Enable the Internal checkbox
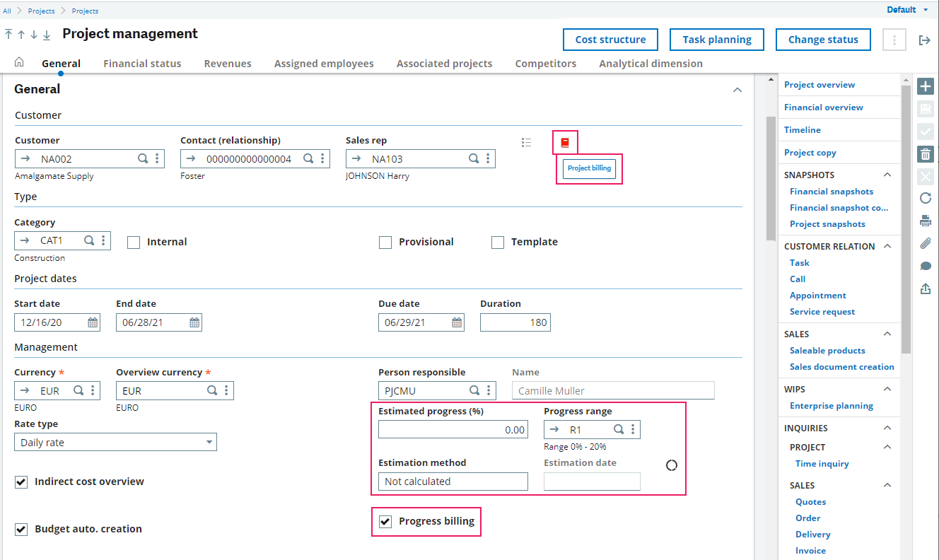The width and height of the screenshot is (939, 560). pyautogui.click(x=134, y=242)
